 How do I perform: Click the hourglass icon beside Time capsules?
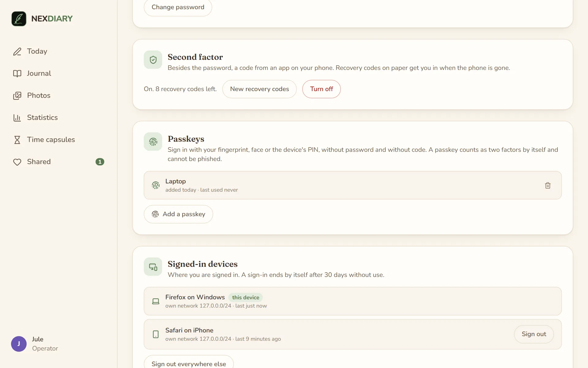tap(17, 140)
